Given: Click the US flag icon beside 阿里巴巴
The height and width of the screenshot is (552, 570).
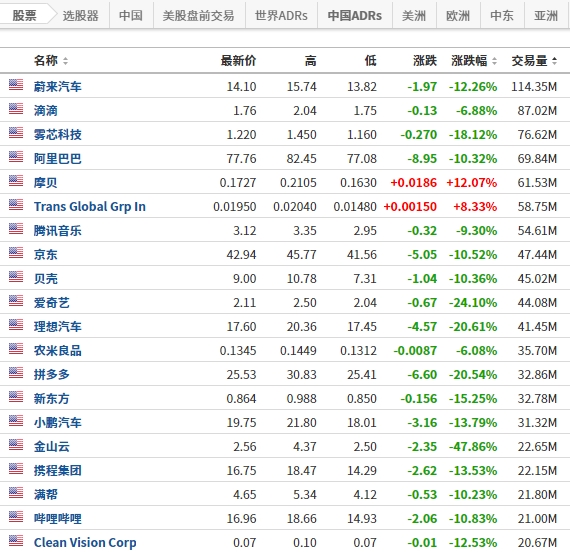Looking at the screenshot, I should [16, 157].
